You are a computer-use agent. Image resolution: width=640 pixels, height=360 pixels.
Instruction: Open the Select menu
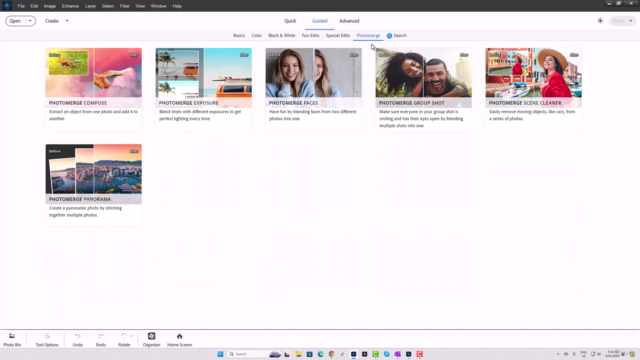108,6
